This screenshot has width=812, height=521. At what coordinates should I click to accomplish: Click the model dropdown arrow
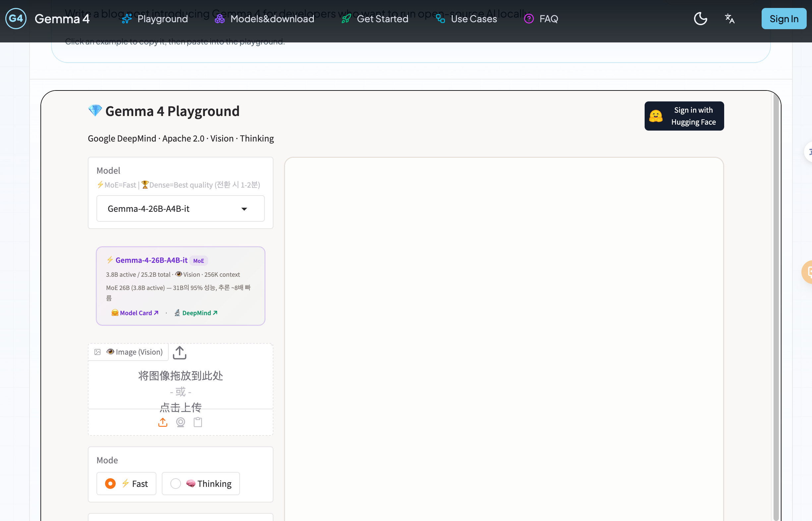[244, 209]
